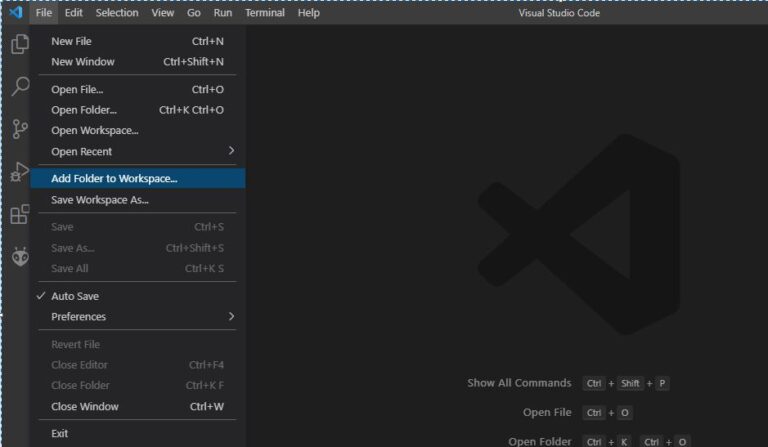The image size is (768, 447).
Task: Click the disabled Save entry
Action: [x=138, y=227]
